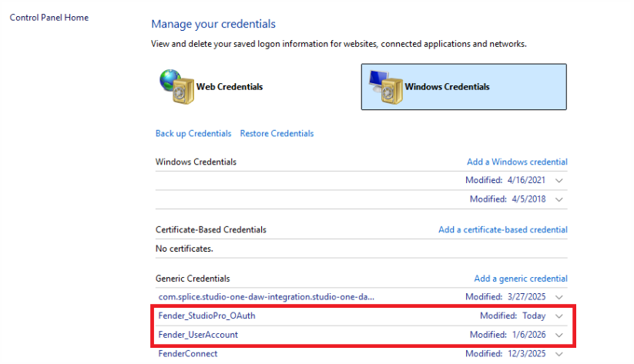
Task: Switch to the Windows Credentials tab
Action: coord(463,87)
